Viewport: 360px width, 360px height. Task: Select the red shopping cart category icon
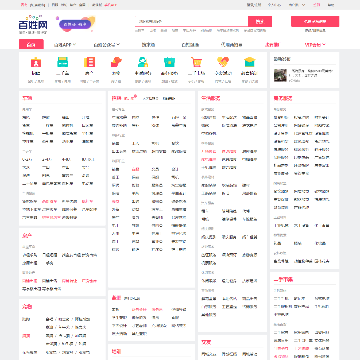(196, 62)
